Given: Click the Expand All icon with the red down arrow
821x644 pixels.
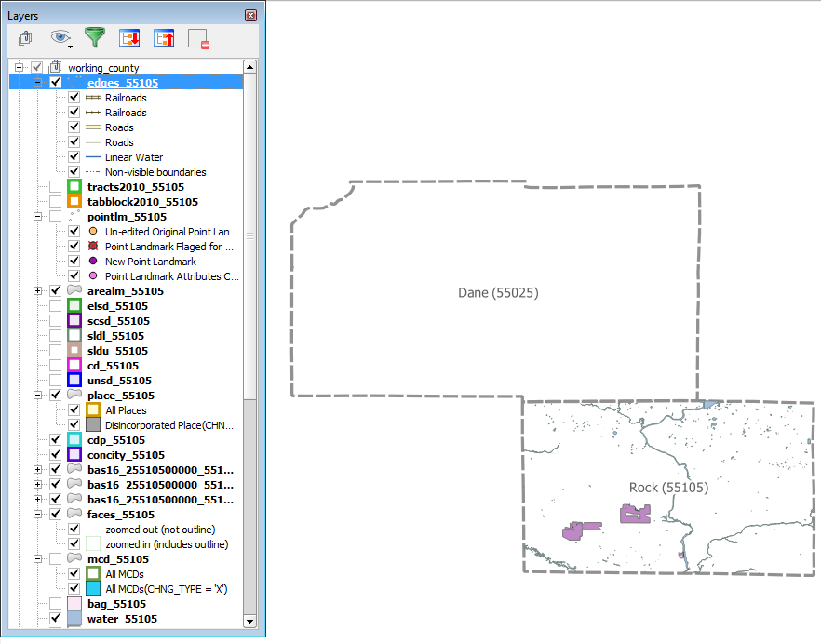Looking at the screenshot, I should pos(129,38).
